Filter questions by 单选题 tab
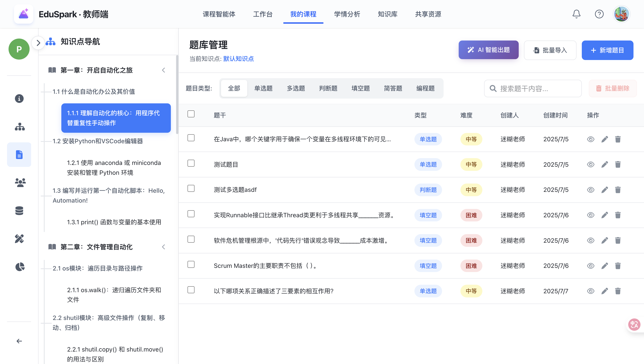Image resolution: width=644 pixels, height=364 pixels. tap(263, 88)
